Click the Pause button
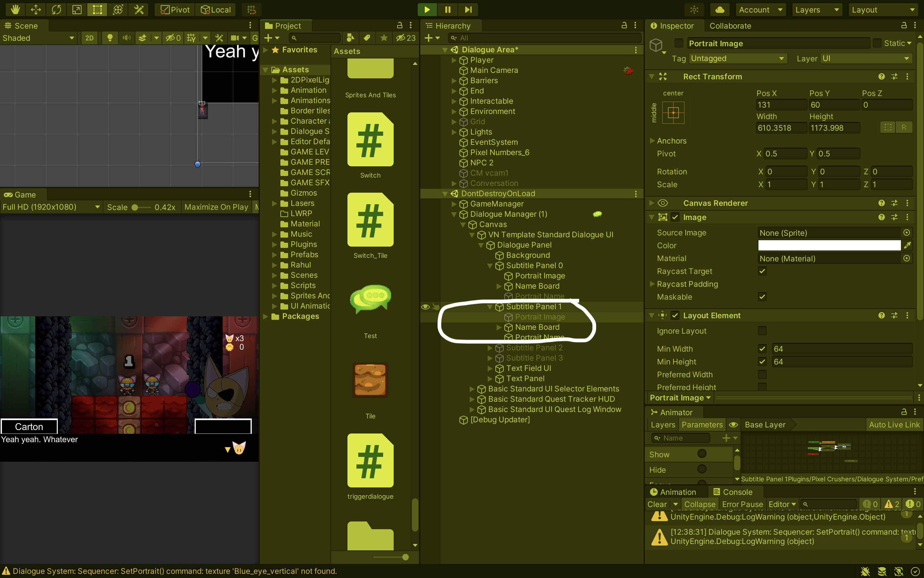924x578 pixels. click(x=448, y=10)
